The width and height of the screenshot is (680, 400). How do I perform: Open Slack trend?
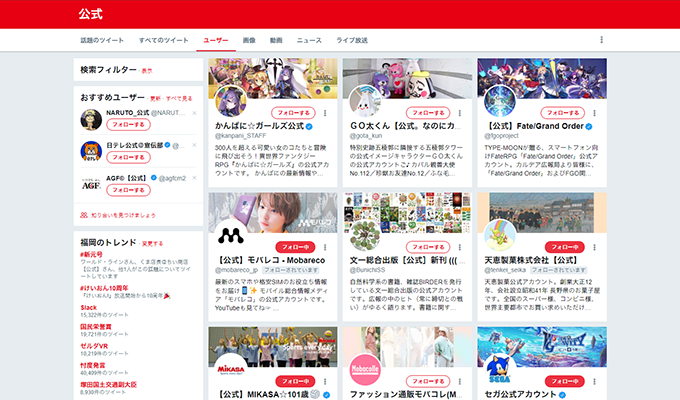pyautogui.click(x=88, y=307)
